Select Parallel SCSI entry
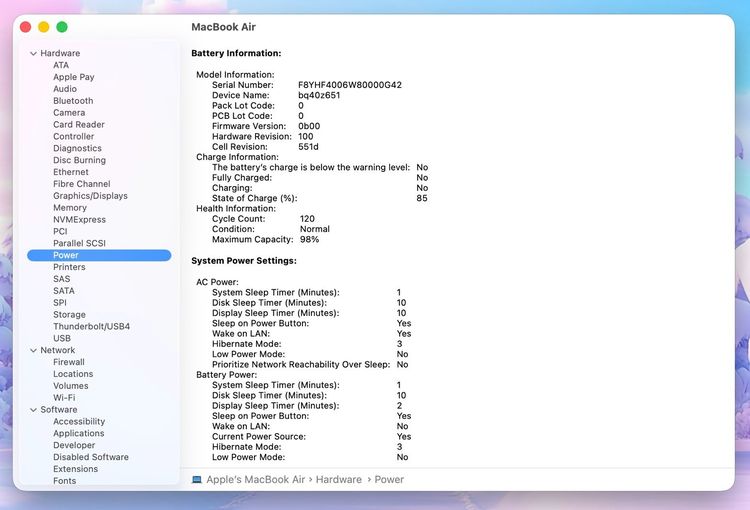 tap(79, 243)
